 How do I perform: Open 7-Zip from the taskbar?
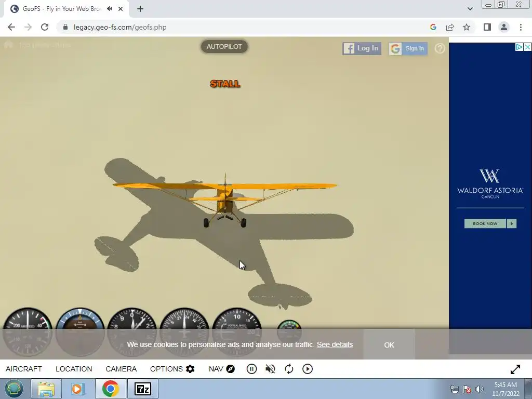tap(142, 389)
